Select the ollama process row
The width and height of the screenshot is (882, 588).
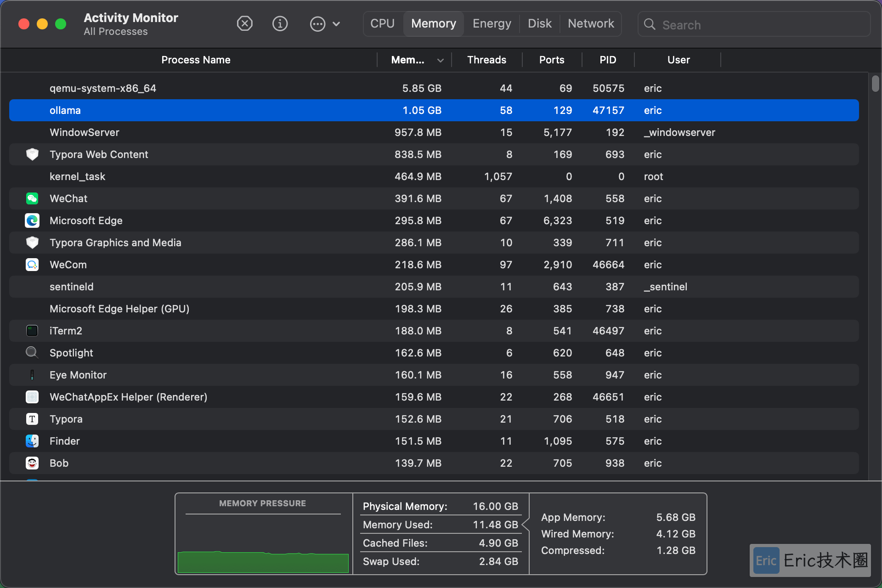(434, 110)
